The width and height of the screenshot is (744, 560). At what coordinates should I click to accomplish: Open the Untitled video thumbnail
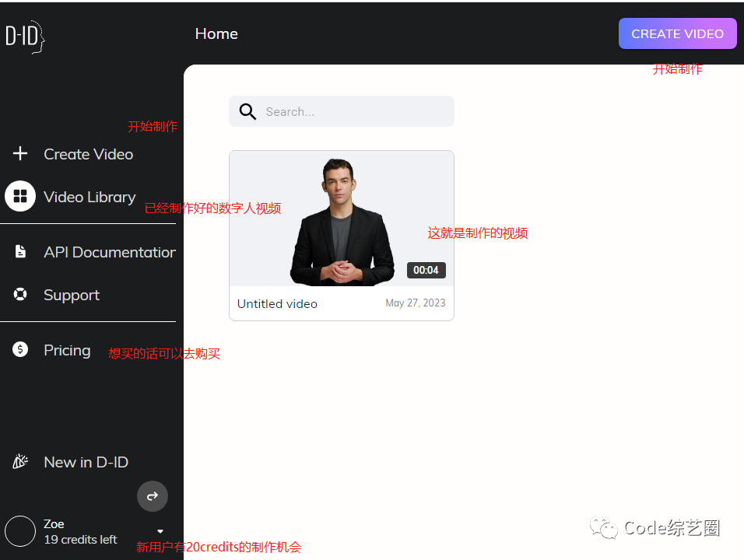pos(342,219)
